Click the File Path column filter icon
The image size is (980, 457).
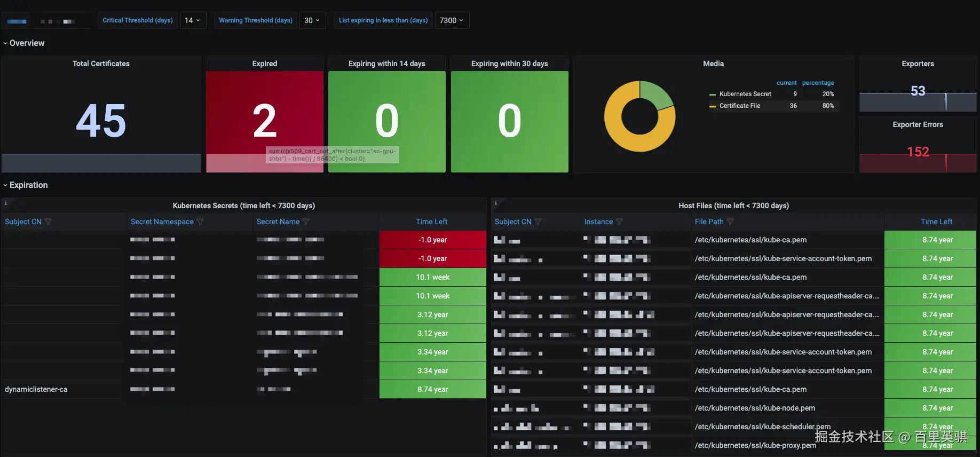pyautogui.click(x=730, y=222)
